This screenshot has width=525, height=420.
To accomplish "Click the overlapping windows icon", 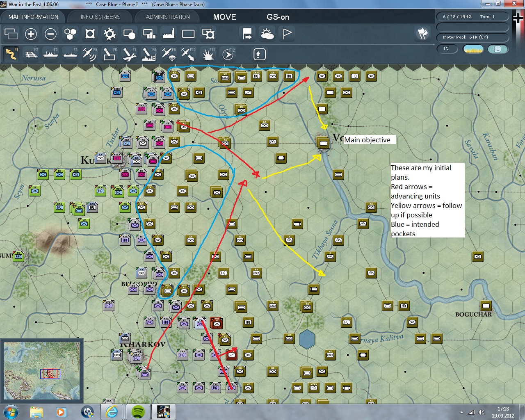I will tap(11, 34).
